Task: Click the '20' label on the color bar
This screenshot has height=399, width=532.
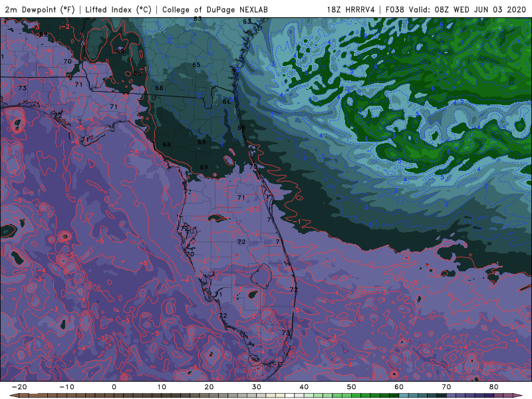Action: (x=209, y=387)
